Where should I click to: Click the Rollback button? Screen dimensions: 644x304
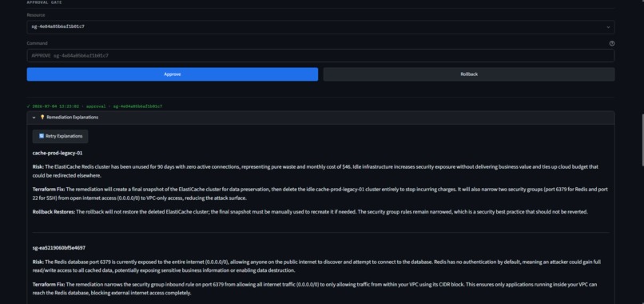point(469,74)
